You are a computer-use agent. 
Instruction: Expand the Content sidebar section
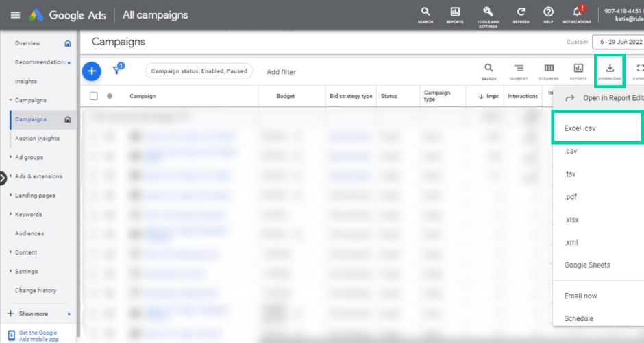(x=10, y=252)
